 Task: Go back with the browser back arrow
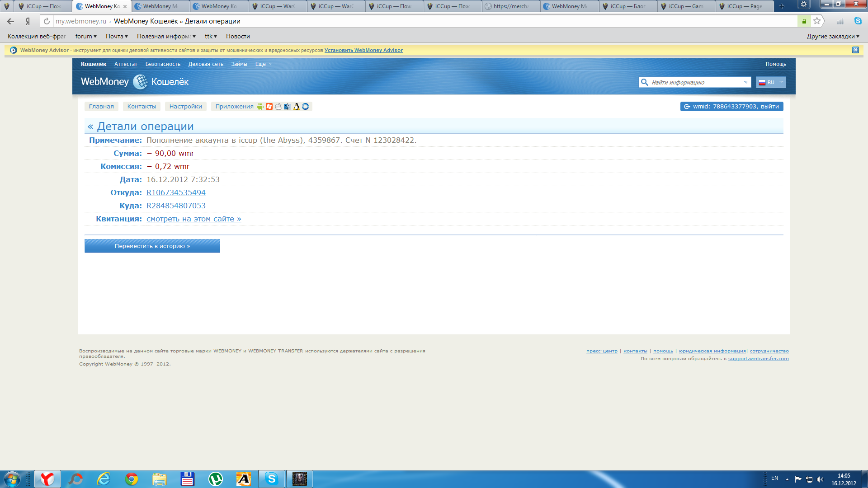coord(10,21)
